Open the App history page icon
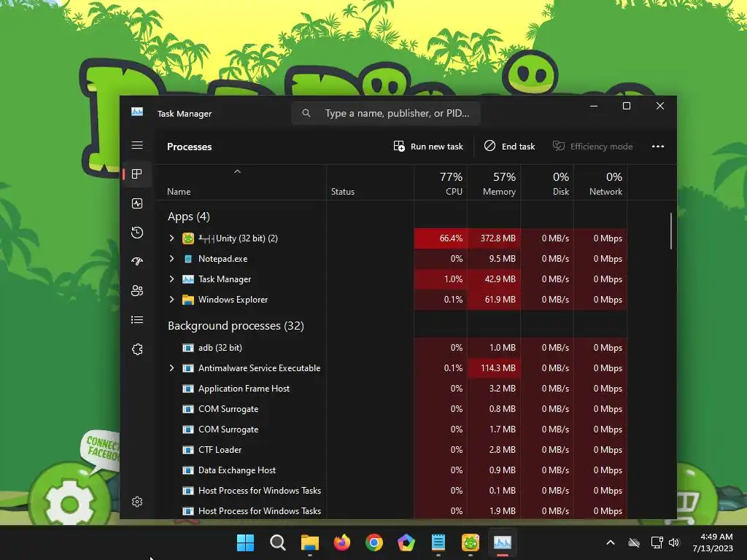This screenshot has width=747, height=560. click(137, 233)
